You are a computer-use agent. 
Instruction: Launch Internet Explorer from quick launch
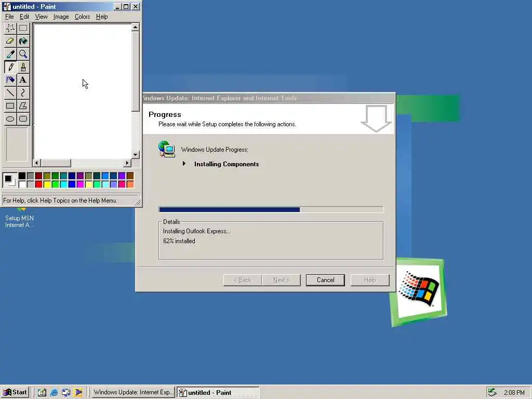coord(54,392)
